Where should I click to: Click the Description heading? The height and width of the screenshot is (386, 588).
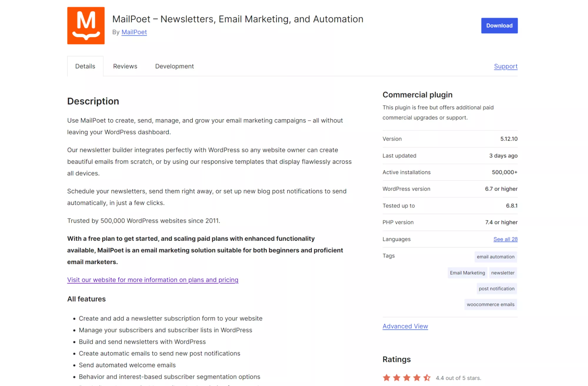click(93, 101)
